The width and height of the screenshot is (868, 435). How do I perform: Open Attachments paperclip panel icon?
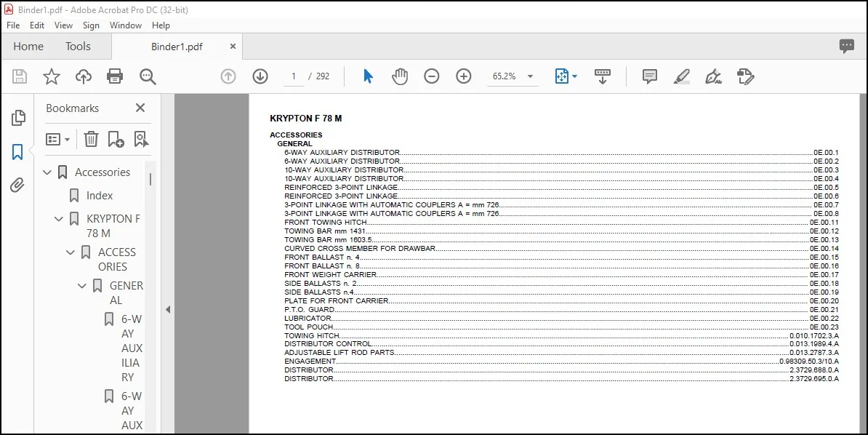17,185
